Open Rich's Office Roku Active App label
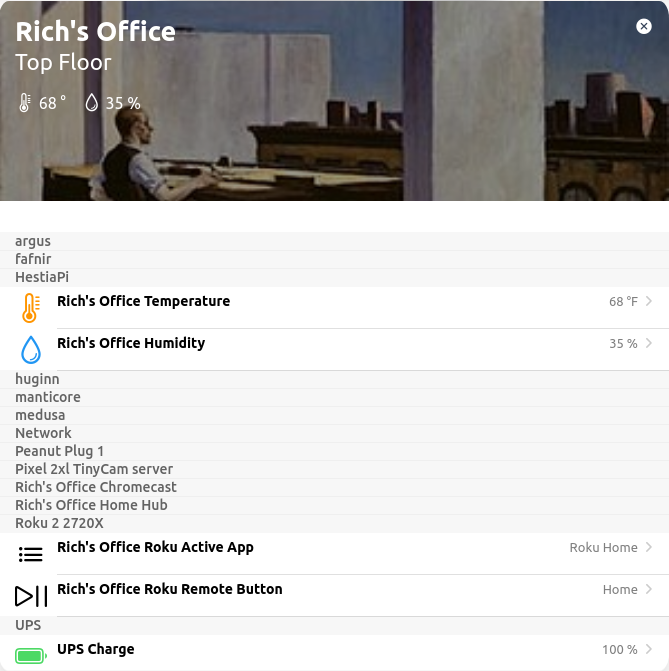The width and height of the screenshot is (669, 671). coord(155,547)
